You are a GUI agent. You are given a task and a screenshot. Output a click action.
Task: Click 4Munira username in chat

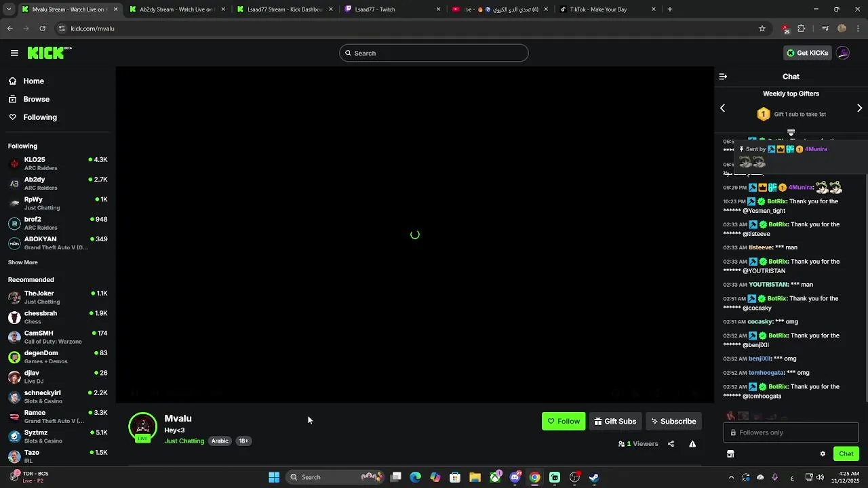coord(800,188)
